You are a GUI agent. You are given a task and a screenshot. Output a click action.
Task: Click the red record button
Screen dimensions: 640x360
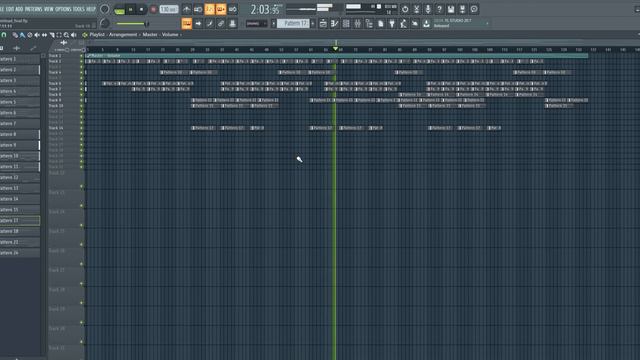pos(153,9)
